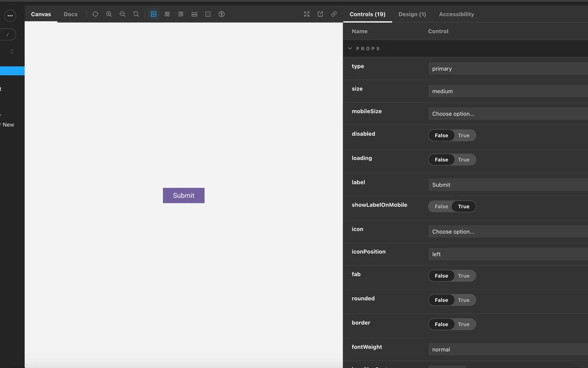Switch to the Canvas tab
The width and height of the screenshot is (588, 368).
[41, 14]
